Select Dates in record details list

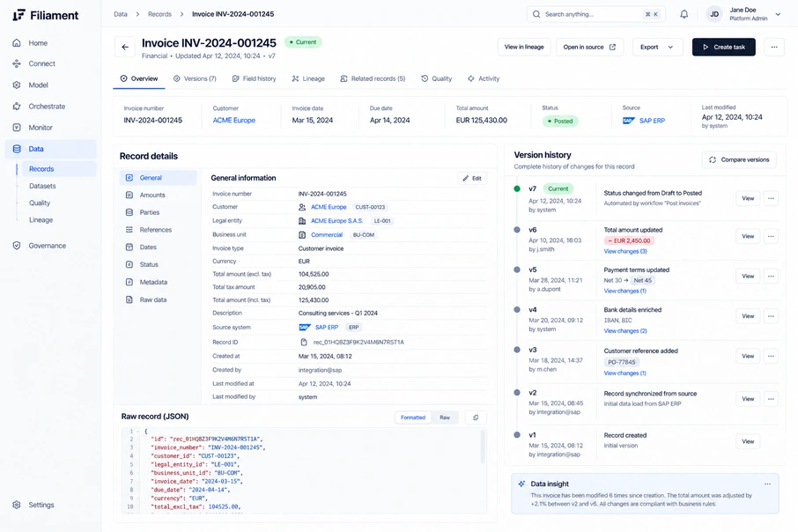point(158,247)
